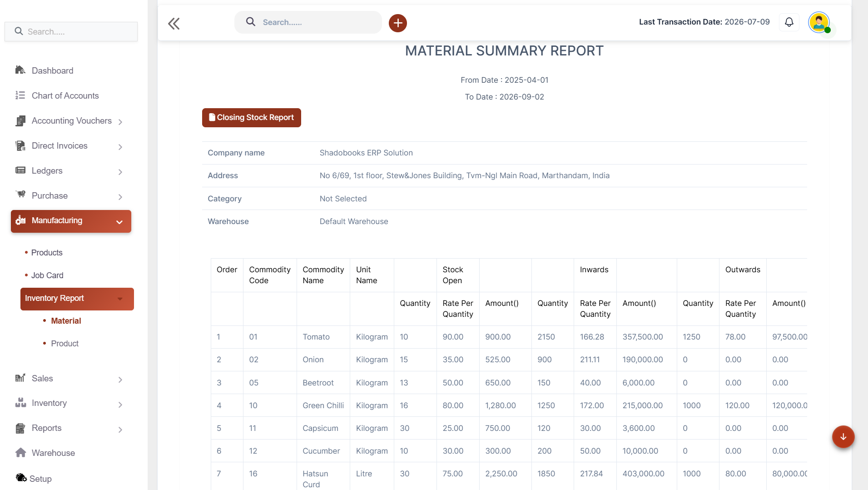Viewport: 868px width, 490px height.
Task: Collapse Manufacturing menu chevron
Action: click(119, 222)
